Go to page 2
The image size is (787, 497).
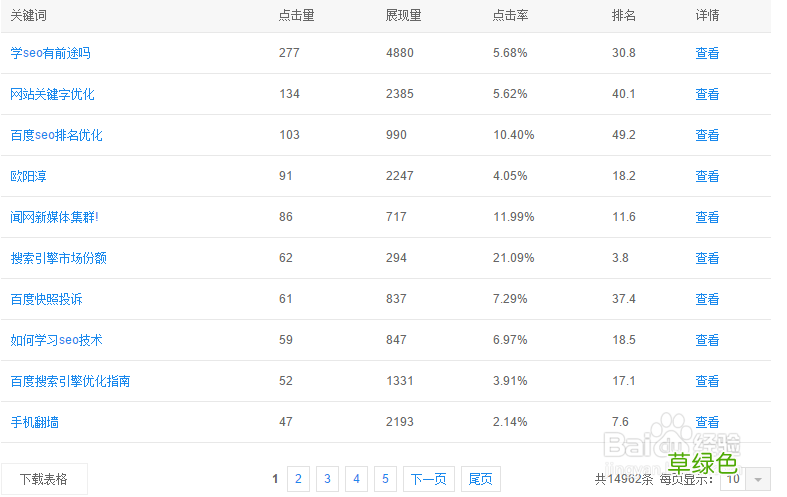298,479
